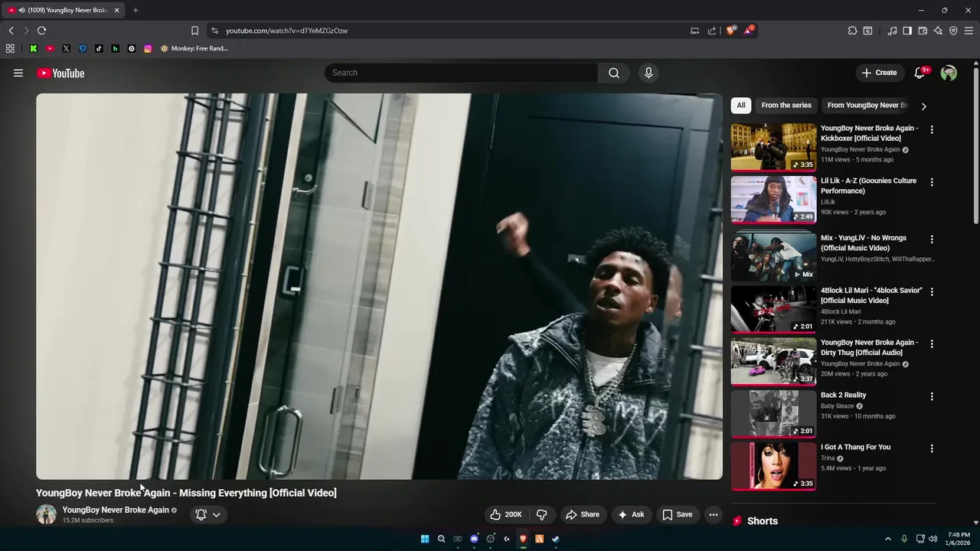Viewport: 980px width, 551px height.
Task: Open options for 4block Savior video
Action: tap(932, 292)
